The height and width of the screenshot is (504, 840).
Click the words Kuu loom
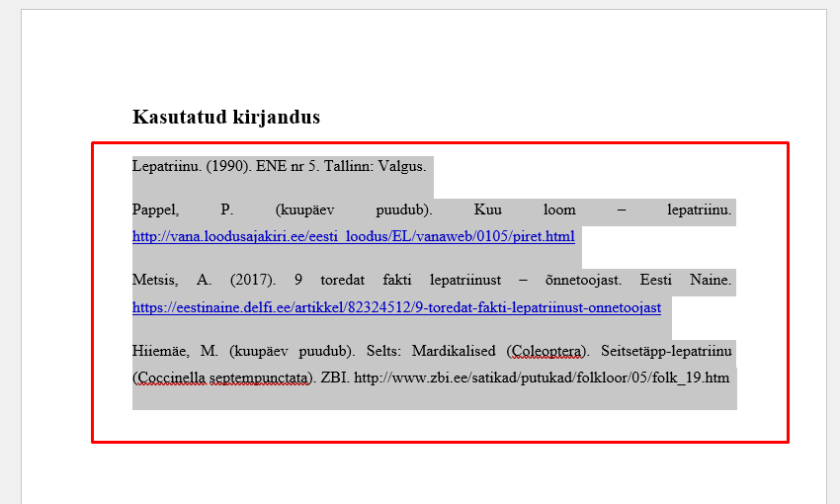click(525, 210)
